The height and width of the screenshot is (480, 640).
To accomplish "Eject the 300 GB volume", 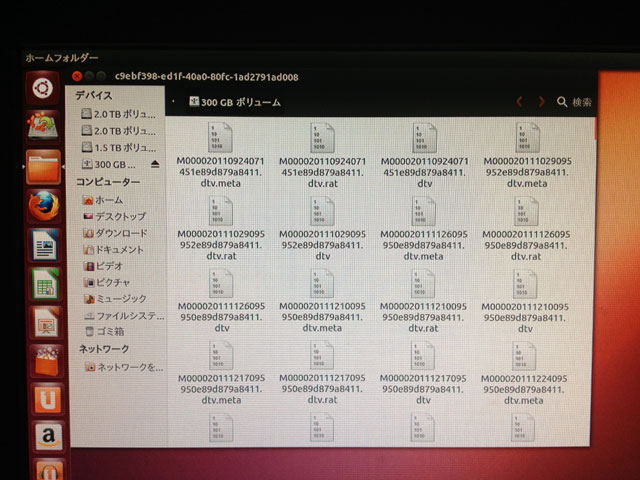I will [155, 164].
